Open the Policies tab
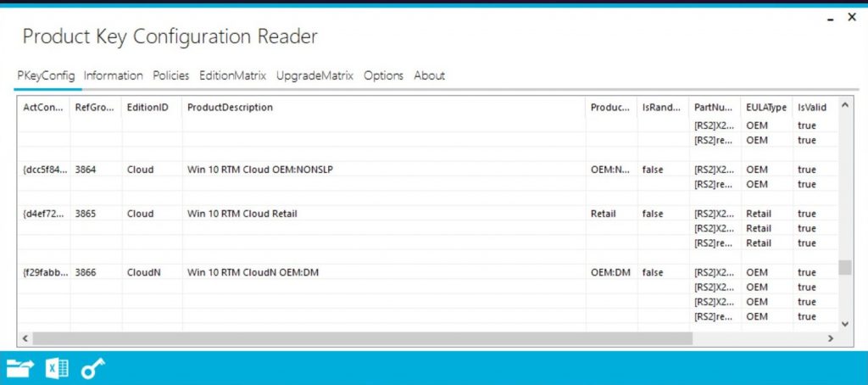868x385 pixels. pos(171,75)
